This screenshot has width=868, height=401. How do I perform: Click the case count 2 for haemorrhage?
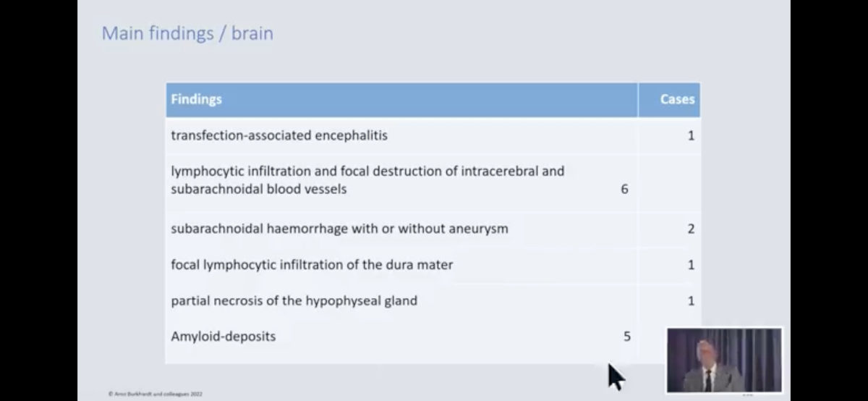[691, 229]
